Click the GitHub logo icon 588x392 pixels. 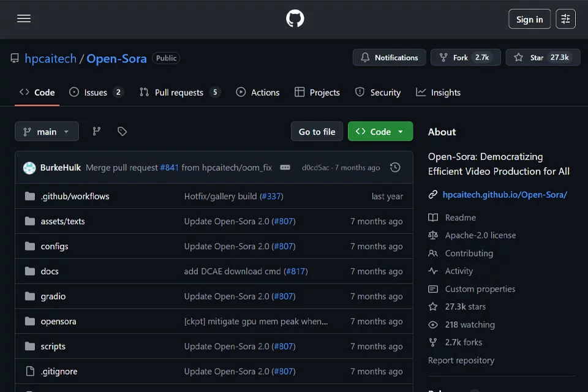(x=295, y=18)
